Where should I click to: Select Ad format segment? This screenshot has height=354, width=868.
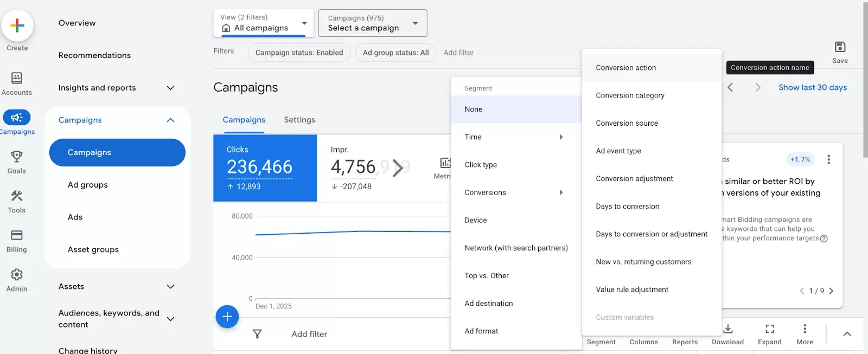click(x=516, y=331)
